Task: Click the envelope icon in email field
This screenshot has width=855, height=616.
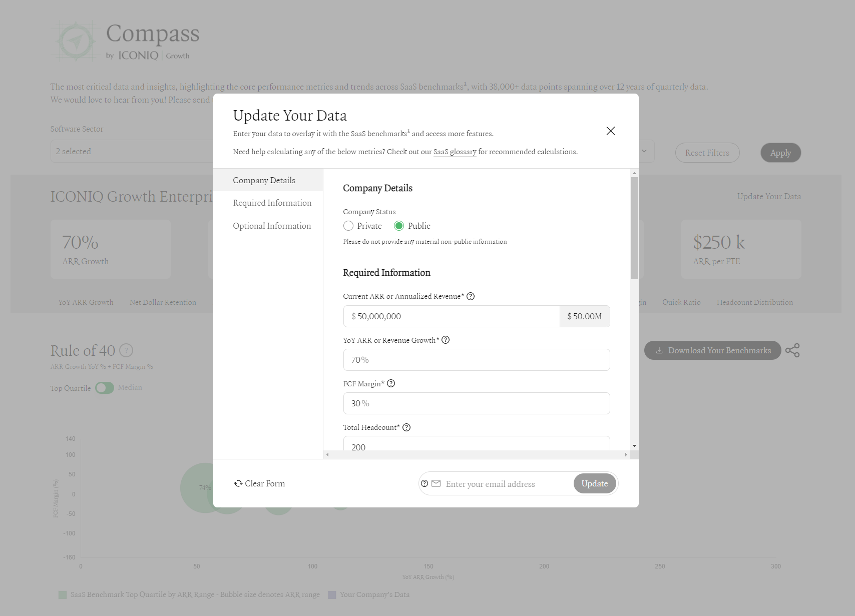Action: (x=436, y=483)
